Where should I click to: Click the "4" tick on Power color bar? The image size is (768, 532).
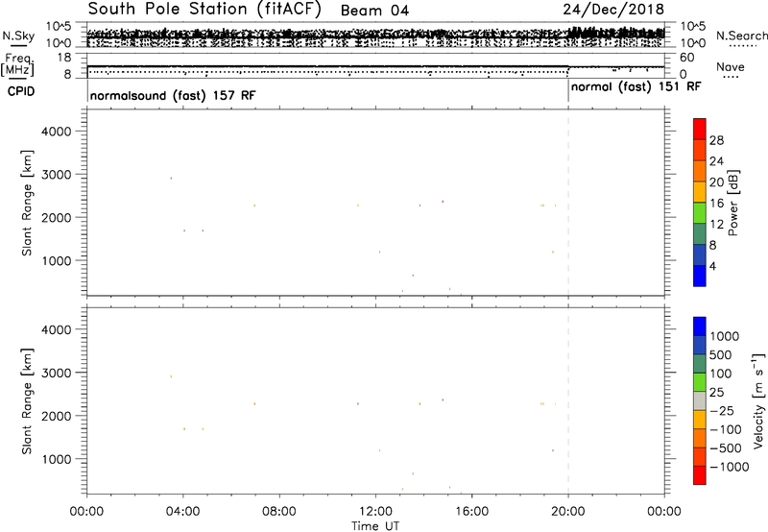(x=712, y=266)
